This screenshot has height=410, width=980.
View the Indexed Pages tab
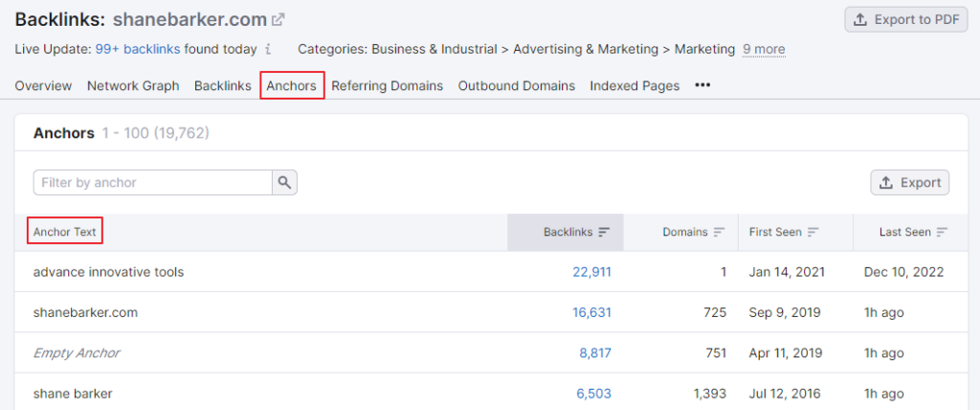coord(635,86)
